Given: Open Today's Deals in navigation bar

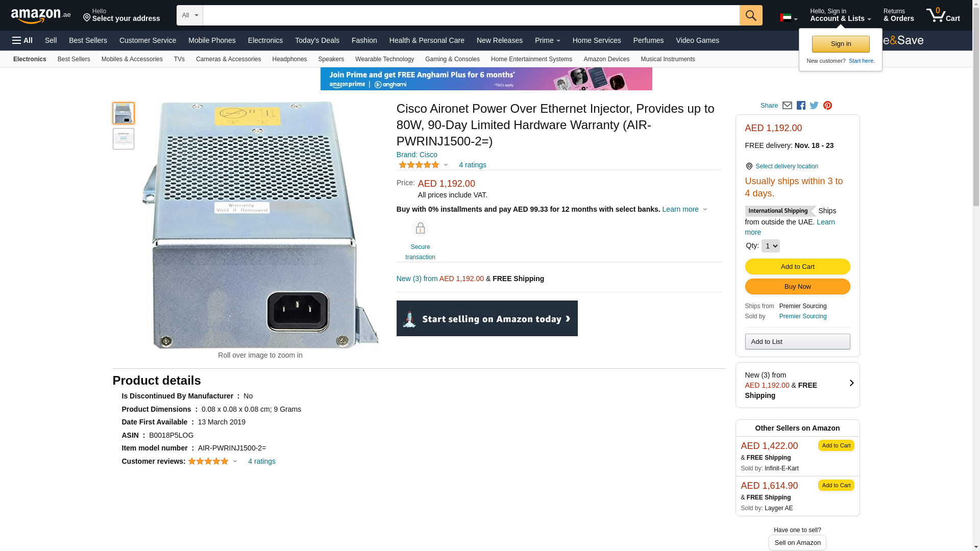Looking at the screenshot, I should point(317,40).
